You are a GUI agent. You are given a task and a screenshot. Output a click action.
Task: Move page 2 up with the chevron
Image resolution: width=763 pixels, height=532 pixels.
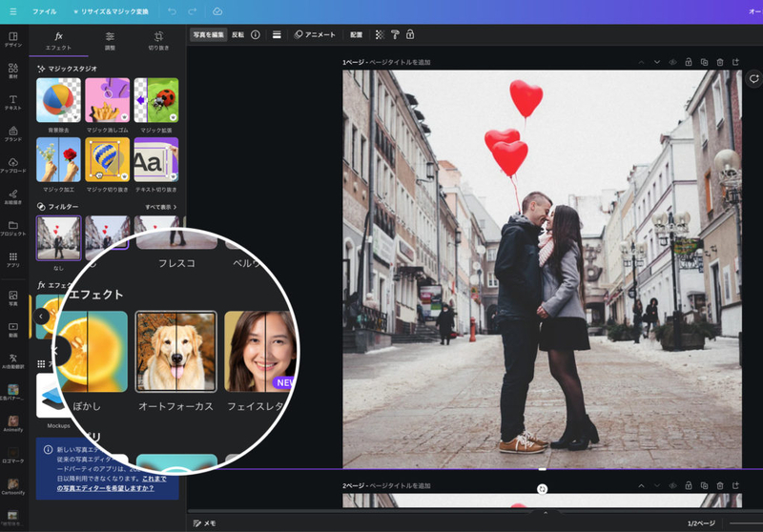coord(641,485)
